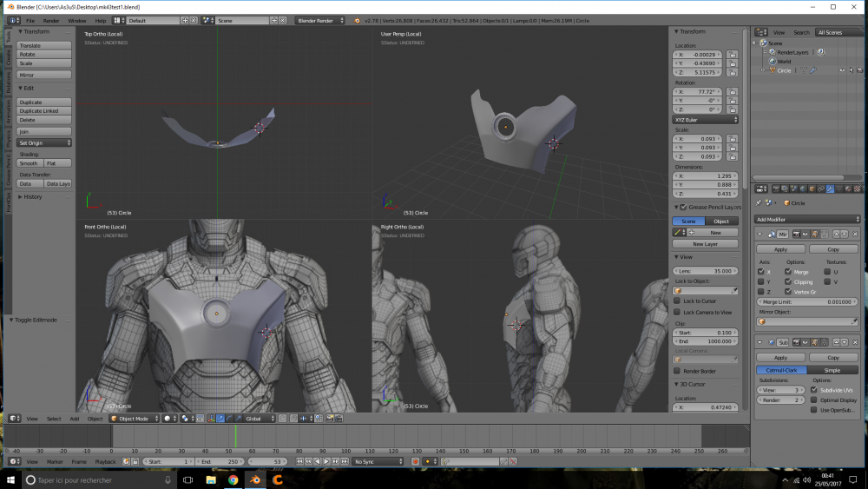Screen dimensions: 868x489
Task: Enable Lock to Cursor checkbox
Action: [x=677, y=301]
